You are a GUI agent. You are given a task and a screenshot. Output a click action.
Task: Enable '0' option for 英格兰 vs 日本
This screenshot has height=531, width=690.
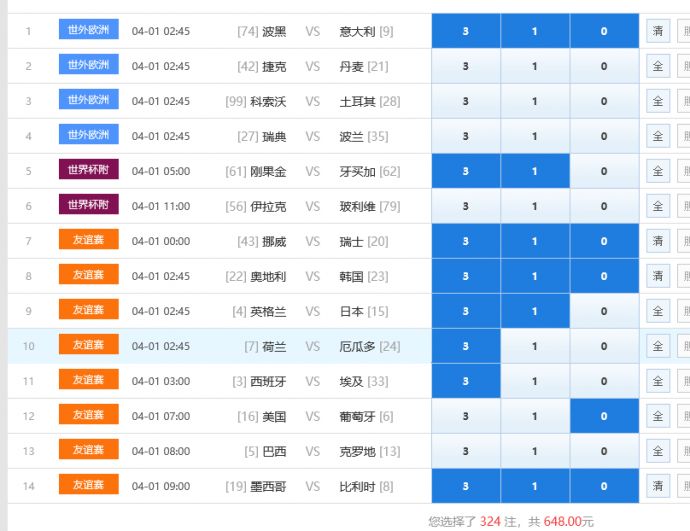[x=603, y=311]
